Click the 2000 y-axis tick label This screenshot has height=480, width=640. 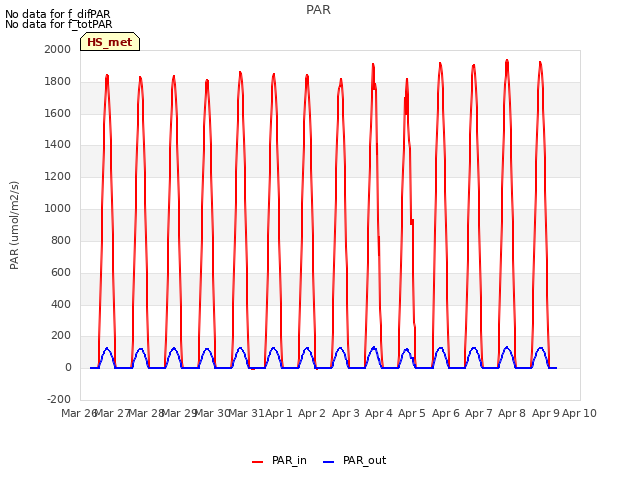(x=58, y=49)
